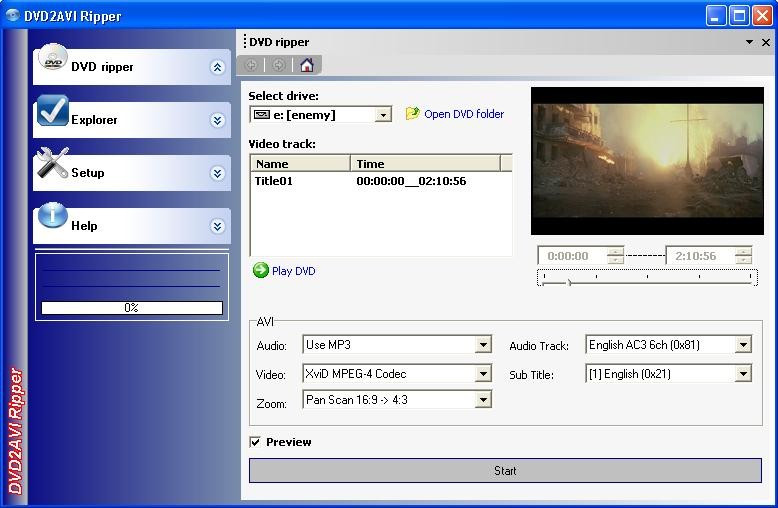Screen dimensions: 778x508
Task: Click the video preview thumbnail
Action: tap(647, 161)
